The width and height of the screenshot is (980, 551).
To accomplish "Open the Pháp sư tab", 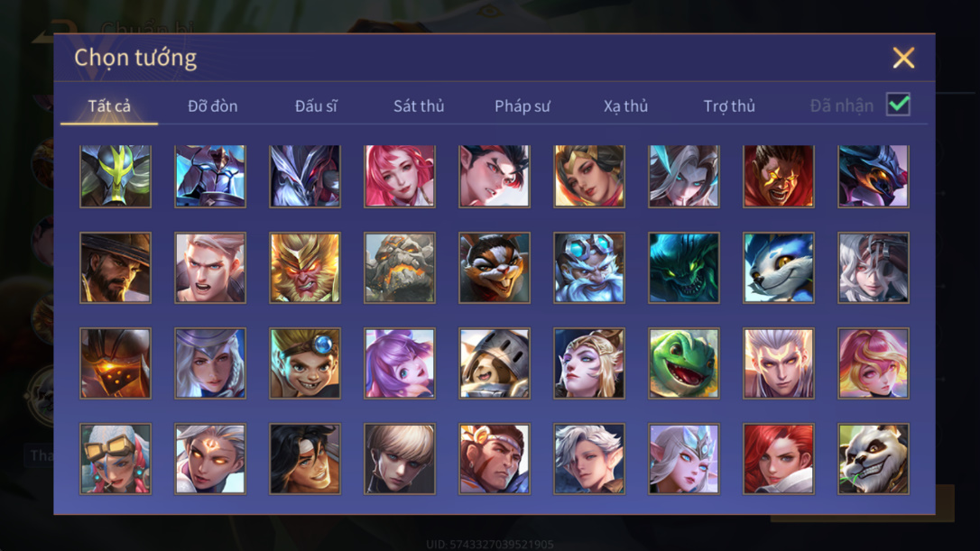I will point(522,106).
